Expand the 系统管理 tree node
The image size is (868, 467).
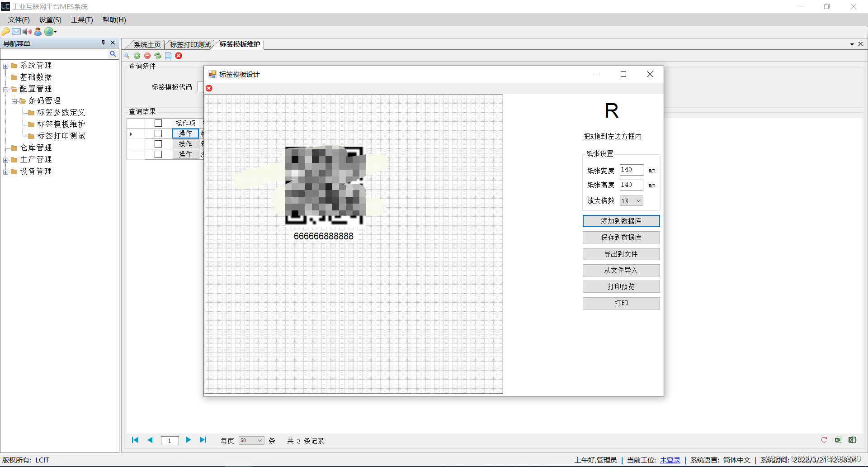tap(5, 66)
